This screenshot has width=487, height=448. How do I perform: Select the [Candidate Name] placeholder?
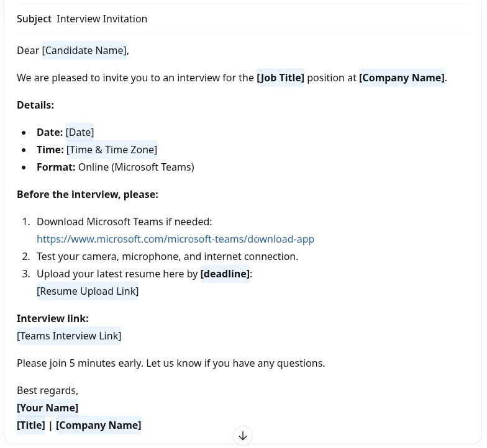[x=84, y=50]
